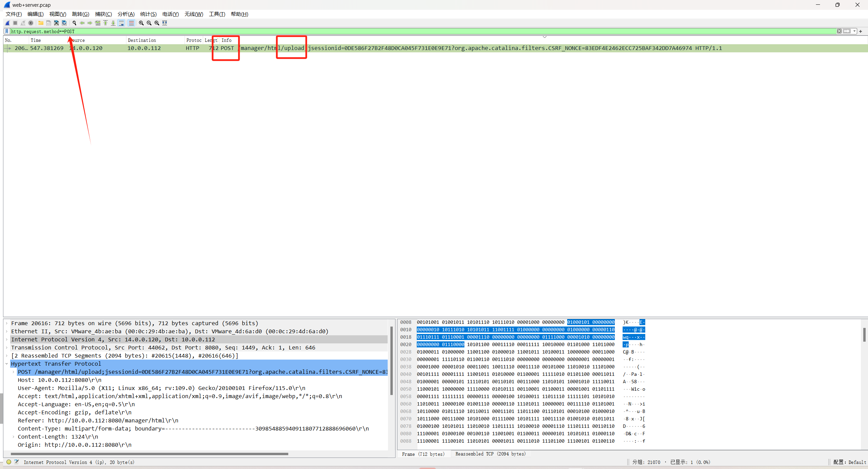Open capture options gear icon

coord(31,23)
